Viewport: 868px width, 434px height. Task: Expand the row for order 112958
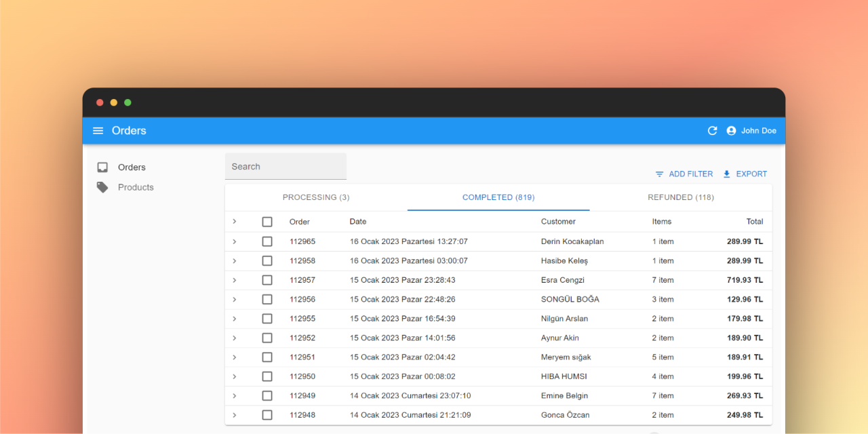click(235, 261)
